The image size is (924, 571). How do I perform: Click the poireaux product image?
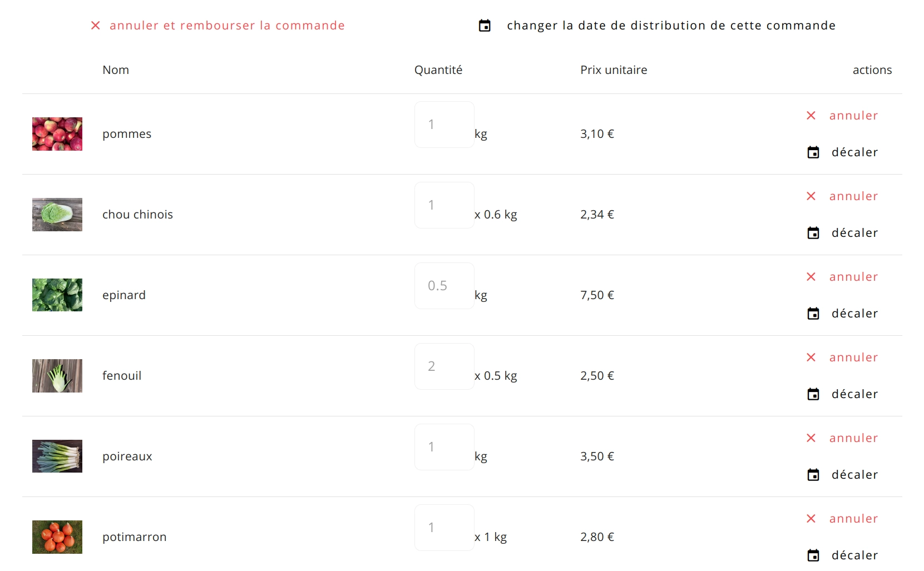(57, 456)
